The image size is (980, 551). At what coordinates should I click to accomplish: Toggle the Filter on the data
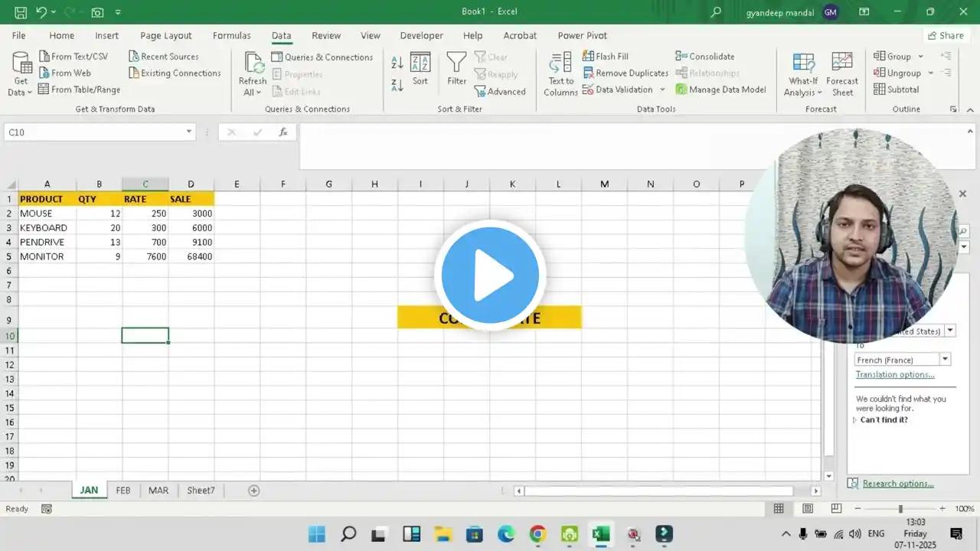[456, 70]
